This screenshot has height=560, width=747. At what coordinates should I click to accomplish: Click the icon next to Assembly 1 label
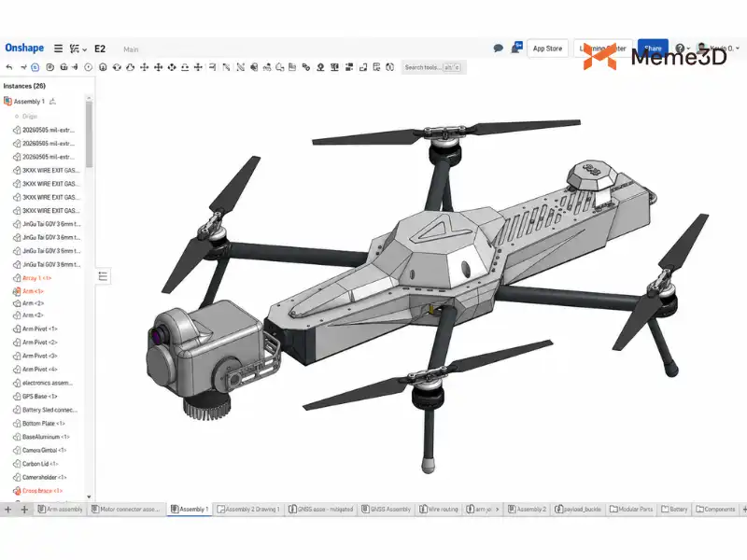(x=53, y=102)
